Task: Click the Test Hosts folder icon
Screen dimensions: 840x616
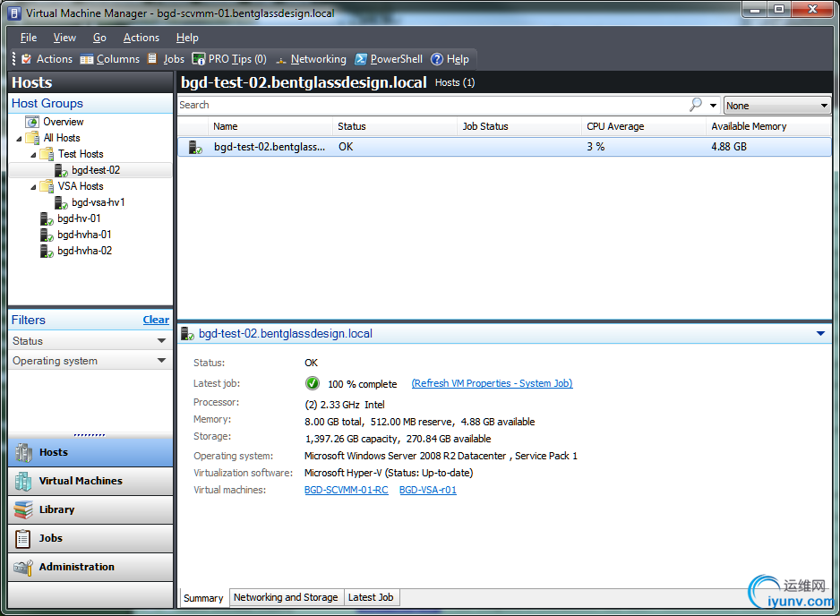Action: coord(47,154)
